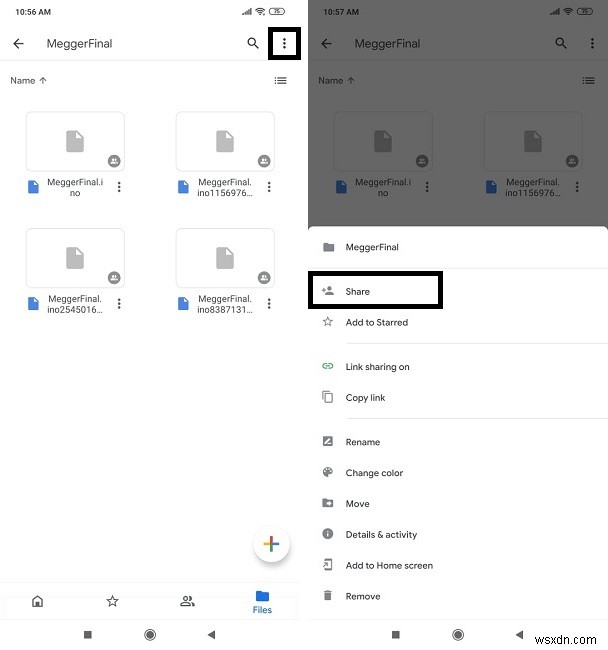Viewport: 608px width, 650px height.
Task: Open MeggerFinal.ino1156976 thumbnail in left screen
Action: (225, 141)
